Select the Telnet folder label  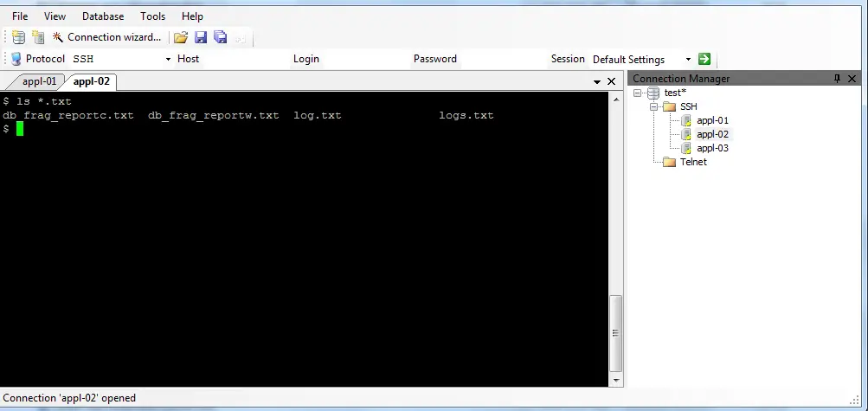(693, 162)
